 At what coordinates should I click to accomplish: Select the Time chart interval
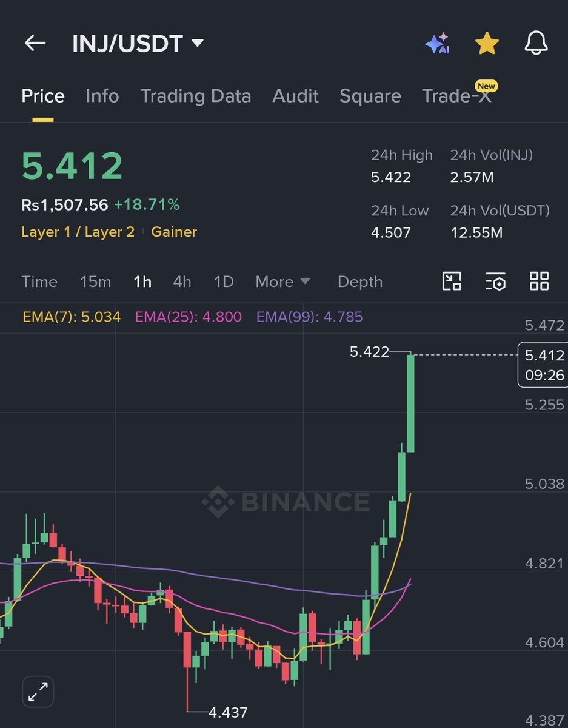[39, 281]
